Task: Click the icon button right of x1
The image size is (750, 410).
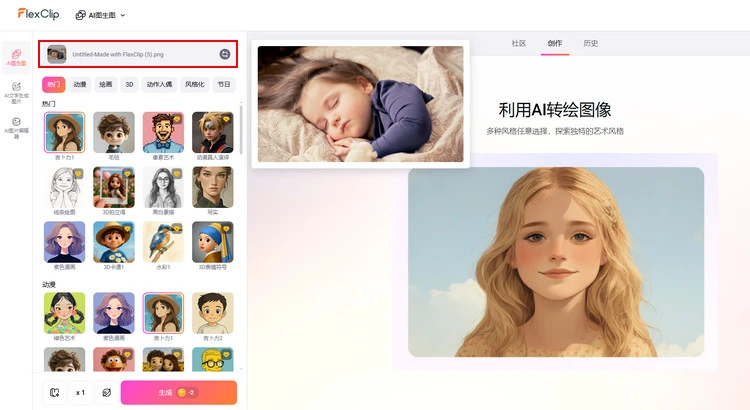Action: click(x=106, y=392)
